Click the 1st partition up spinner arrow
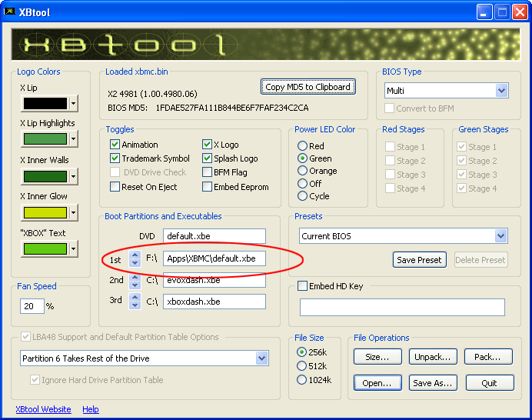Screen dimensions: 532x420 tap(135, 255)
